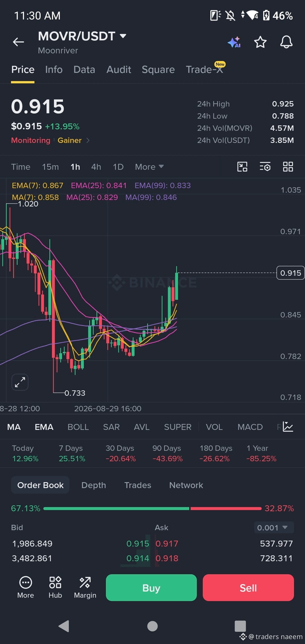This screenshot has width=305, height=644.
Task: Toggle the MA indicator
Action: pyautogui.click(x=14, y=427)
